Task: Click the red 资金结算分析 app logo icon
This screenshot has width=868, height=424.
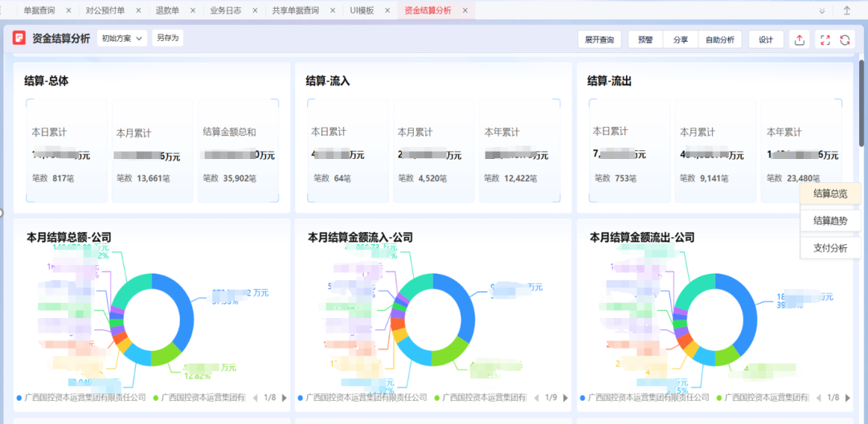Action: [x=19, y=38]
